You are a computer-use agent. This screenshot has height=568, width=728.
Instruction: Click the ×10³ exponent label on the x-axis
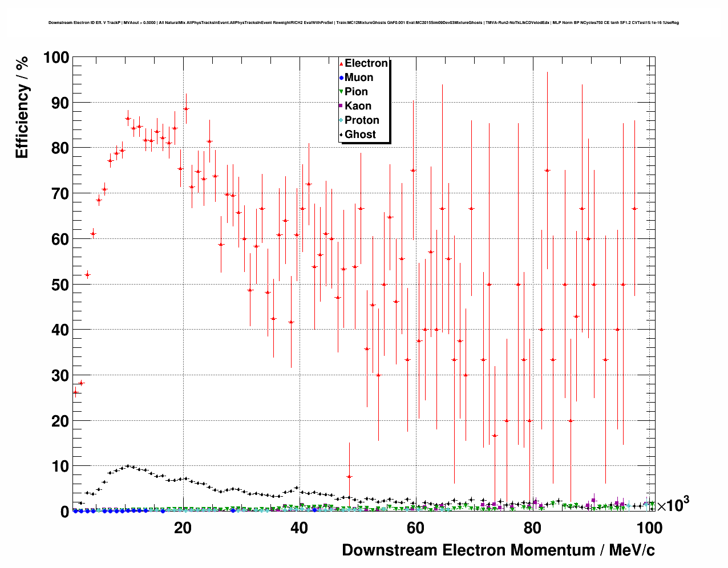click(x=673, y=505)
